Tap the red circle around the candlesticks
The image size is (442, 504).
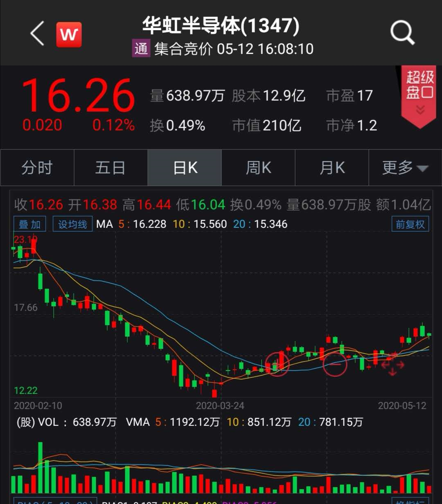277,364
